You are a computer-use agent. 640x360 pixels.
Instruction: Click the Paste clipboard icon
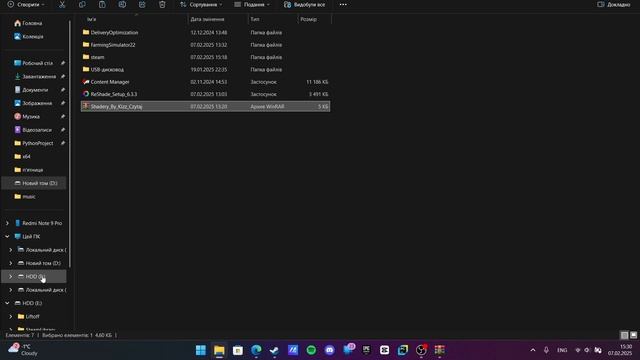(x=102, y=4)
